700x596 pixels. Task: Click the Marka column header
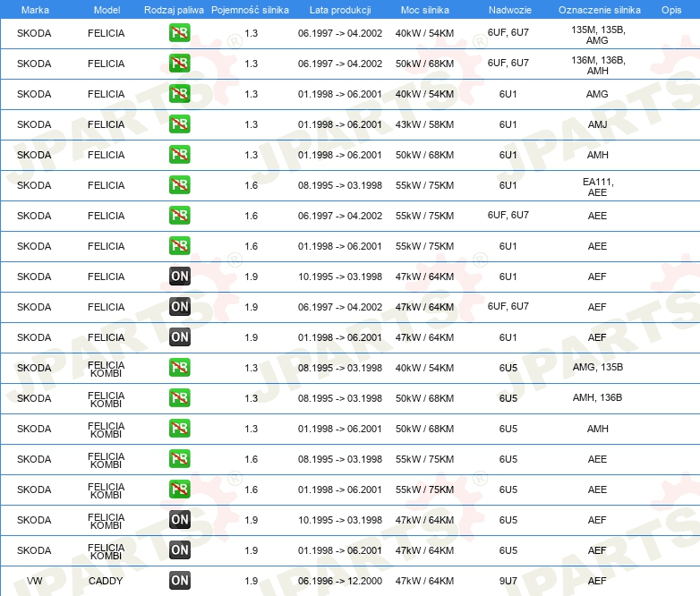[x=35, y=10]
